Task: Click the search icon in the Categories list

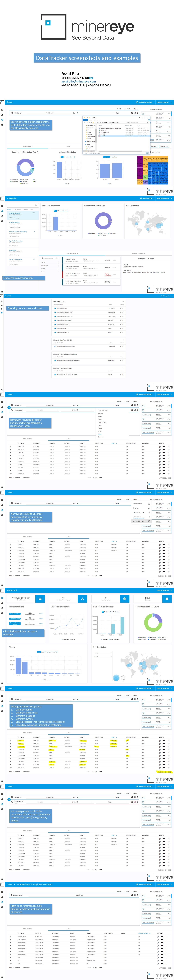Action: pos(36,205)
